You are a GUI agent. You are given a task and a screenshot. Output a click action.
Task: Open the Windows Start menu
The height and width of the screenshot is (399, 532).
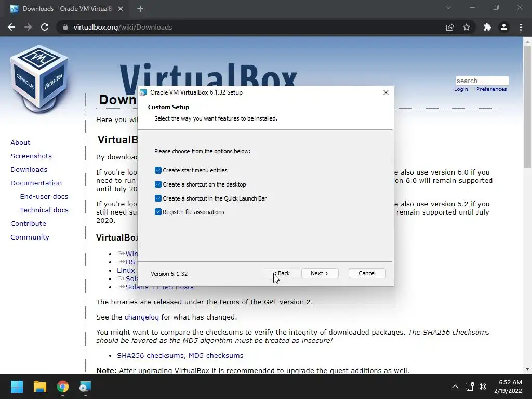tap(17, 387)
